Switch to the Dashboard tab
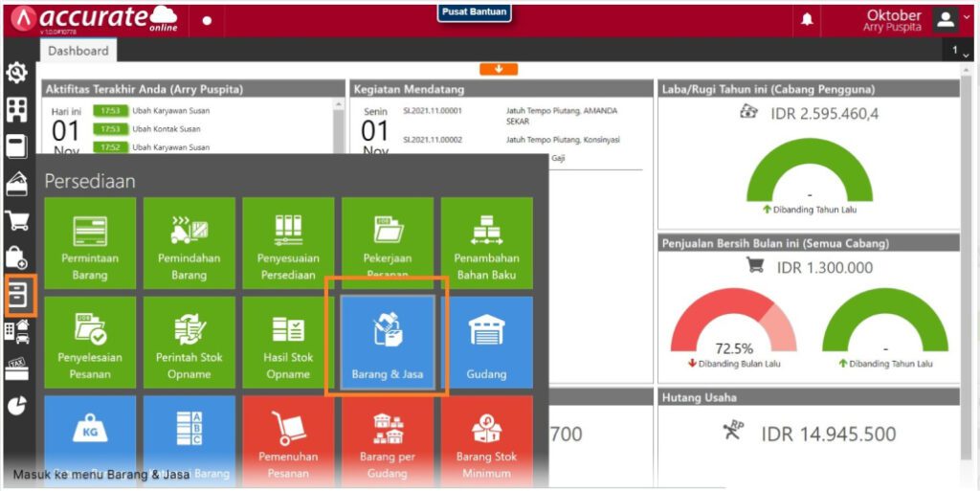This screenshot has height=491, width=980. [x=78, y=51]
